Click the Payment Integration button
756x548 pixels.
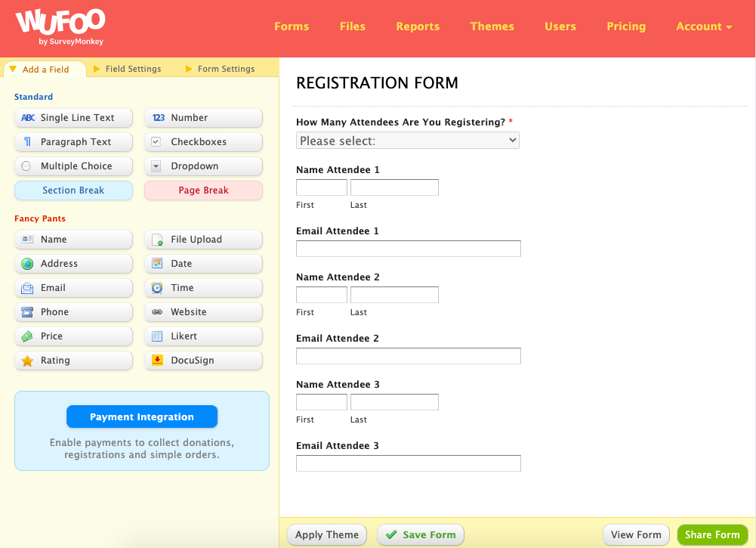click(x=142, y=417)
